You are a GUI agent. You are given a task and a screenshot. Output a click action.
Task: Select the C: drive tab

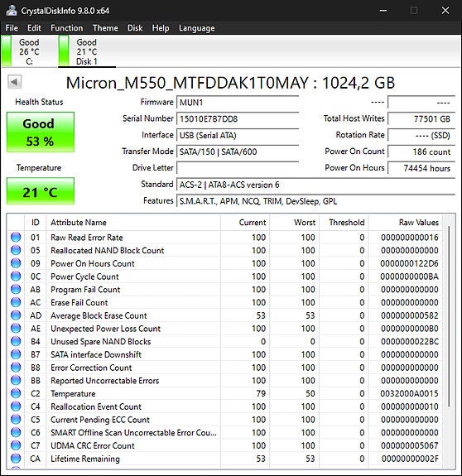[29, 51]
